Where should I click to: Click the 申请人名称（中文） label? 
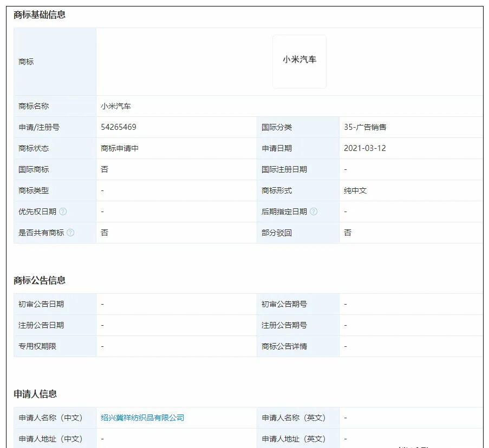50,418
